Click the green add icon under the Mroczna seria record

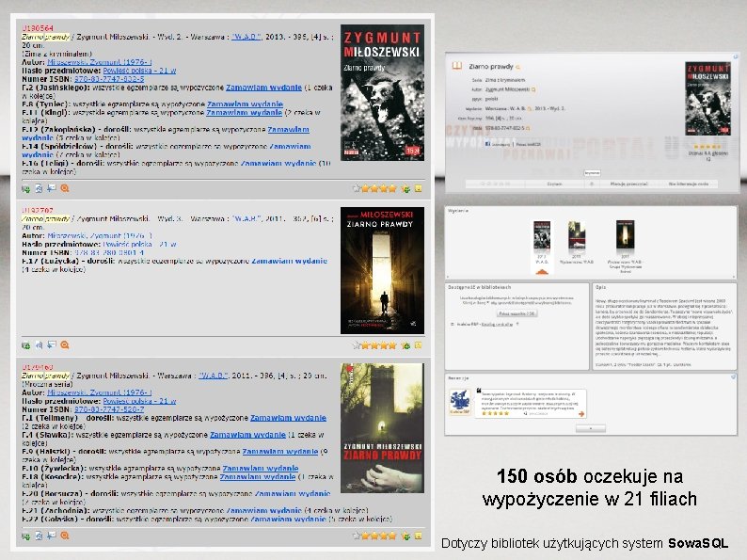pos(25,536)
